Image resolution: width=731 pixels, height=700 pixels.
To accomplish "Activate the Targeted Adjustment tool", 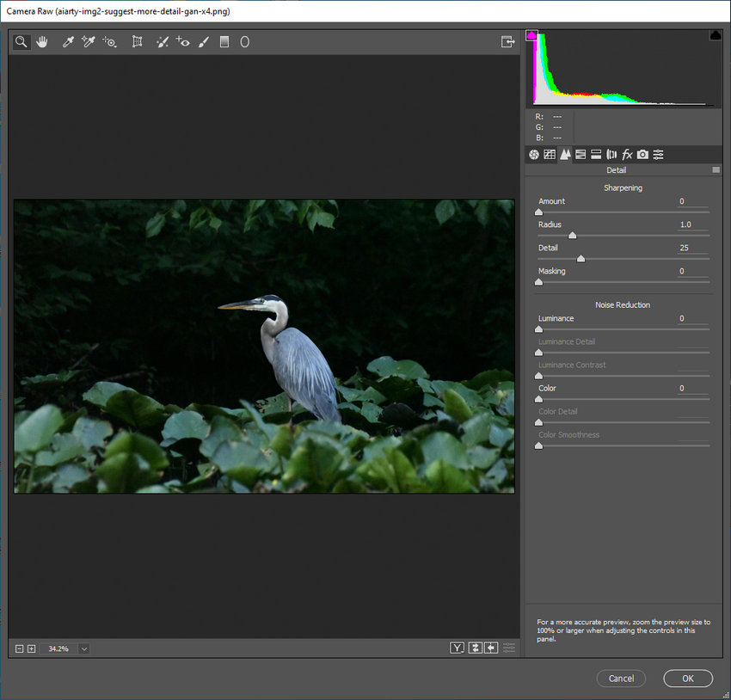I will pyautogui.click(x=109, y=41).
